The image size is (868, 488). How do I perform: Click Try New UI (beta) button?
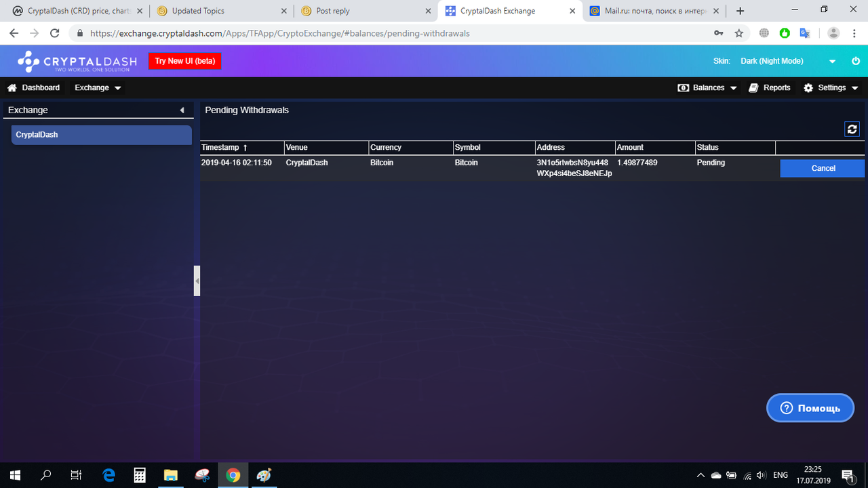click(x=185, y=61)
